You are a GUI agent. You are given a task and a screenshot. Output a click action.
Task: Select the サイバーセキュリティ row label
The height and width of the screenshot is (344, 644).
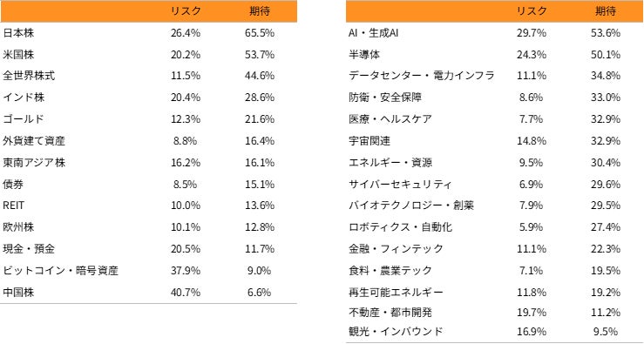(x=400, y=185)
